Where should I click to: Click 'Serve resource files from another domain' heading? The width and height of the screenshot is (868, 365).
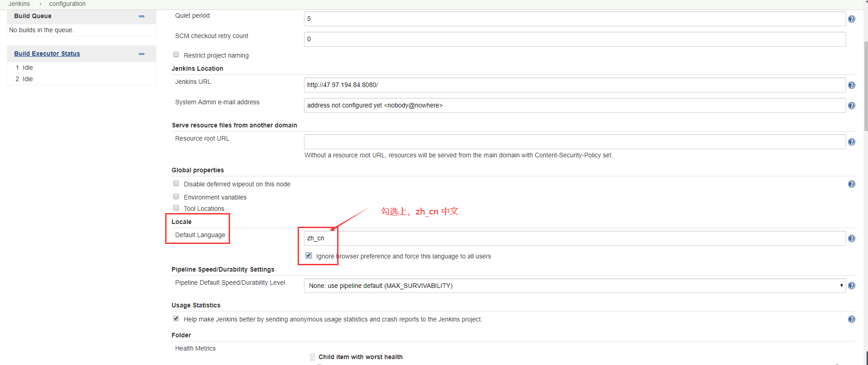235,125
